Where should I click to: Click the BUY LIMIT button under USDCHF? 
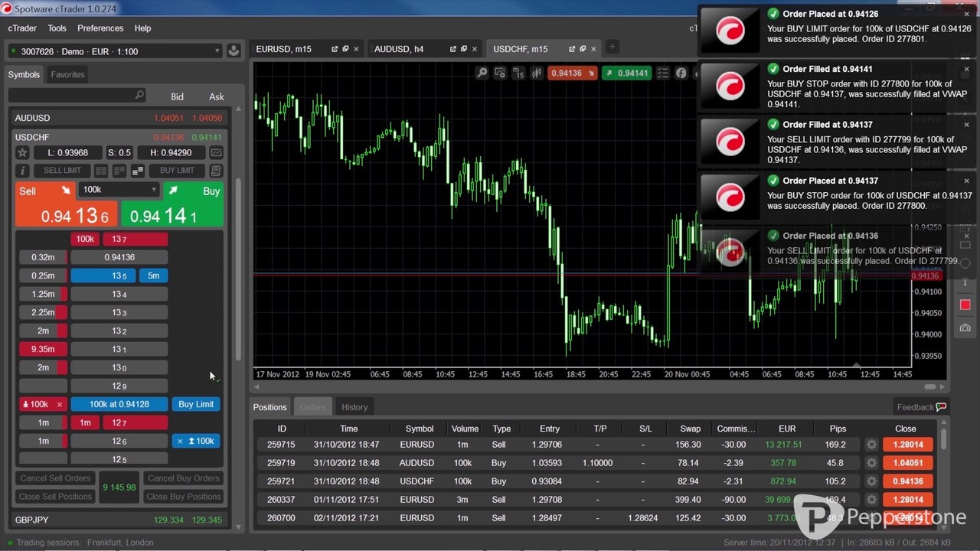tap(177, 171)
